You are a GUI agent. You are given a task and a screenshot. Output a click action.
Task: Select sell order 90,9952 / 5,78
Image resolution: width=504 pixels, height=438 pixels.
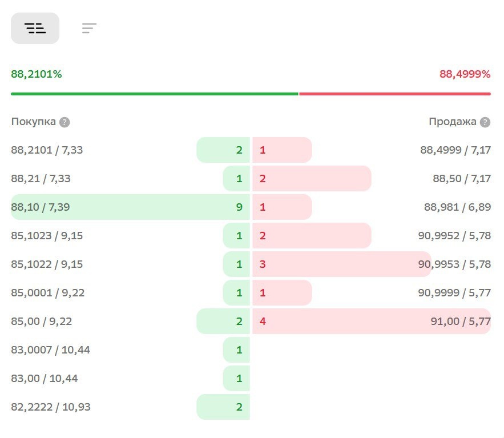tap(454, 236)
